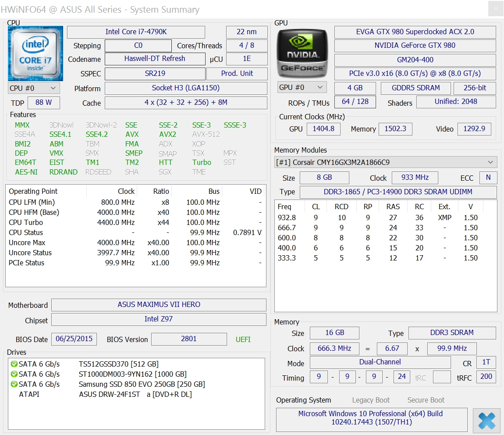Click the 06/25/2015 BIOS date
The height and width of the screenshot is (435, 504).
point(74,339)
